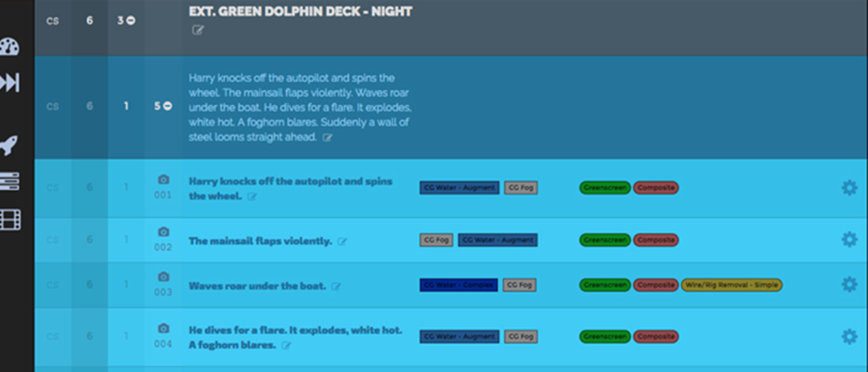The image size is (868, 372).
Task: Click the film strip icon in sidebar
Action: tap(10, 220)
